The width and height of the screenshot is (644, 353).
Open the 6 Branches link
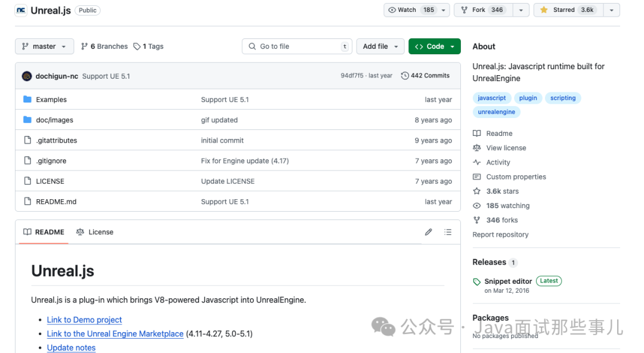pos(104,47)
